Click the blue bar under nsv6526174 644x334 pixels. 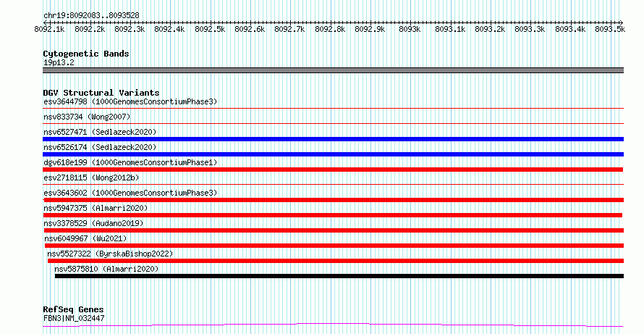click(x=333, y=154)
